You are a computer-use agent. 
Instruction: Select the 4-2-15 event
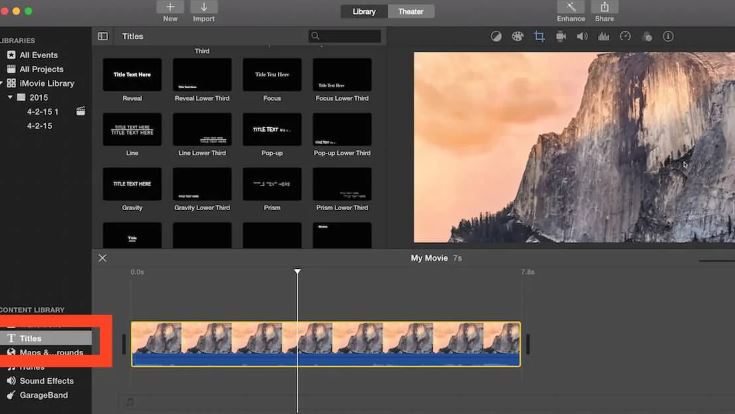pos(39,126)
